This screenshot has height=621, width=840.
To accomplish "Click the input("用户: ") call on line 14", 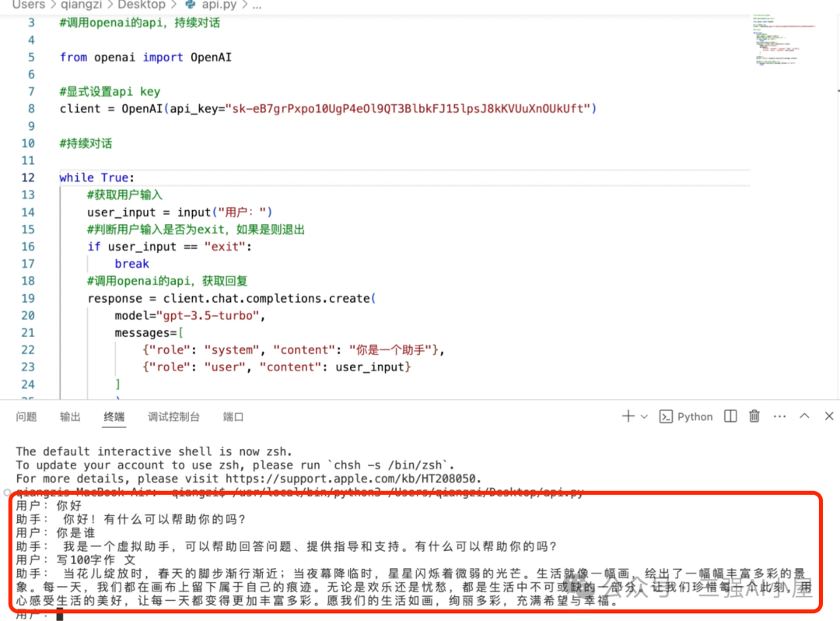I will 225,212.
